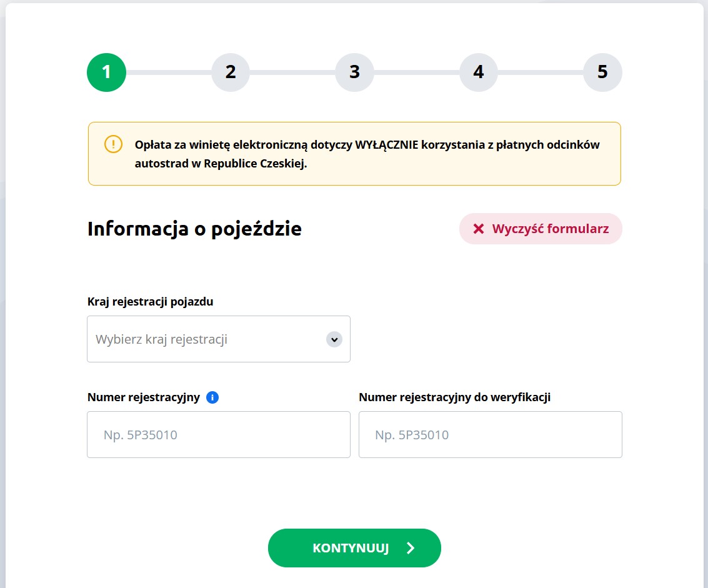Image resolution: width=708 pixels, height=588 pixels.
Task: Click Wyczyść formularz to clear the form
Action: click(540, 229)
